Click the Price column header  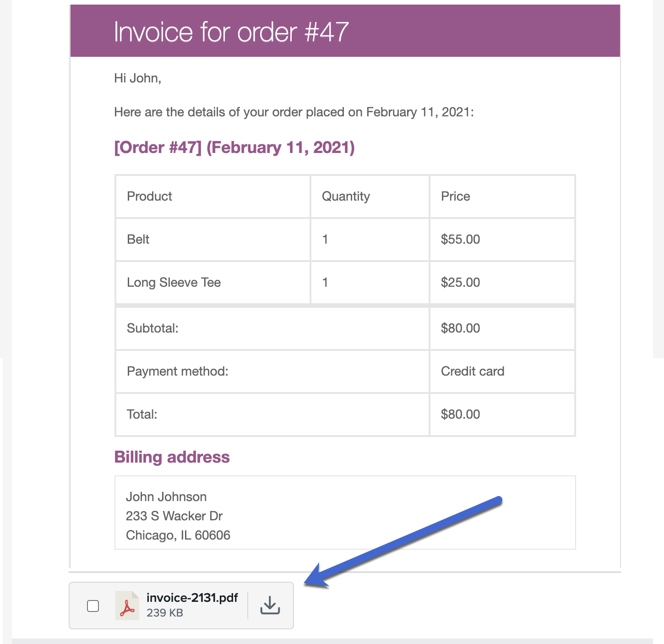click(455, 196)
